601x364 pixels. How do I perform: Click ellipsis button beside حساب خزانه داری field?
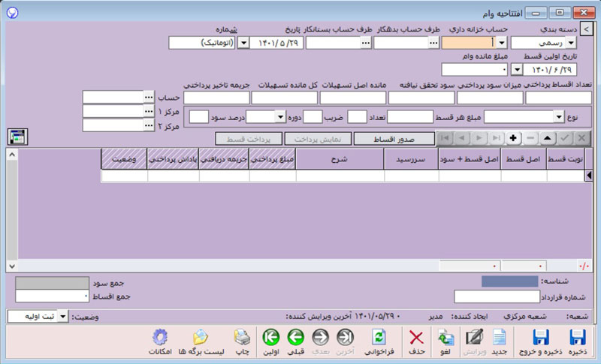(433, 43)
